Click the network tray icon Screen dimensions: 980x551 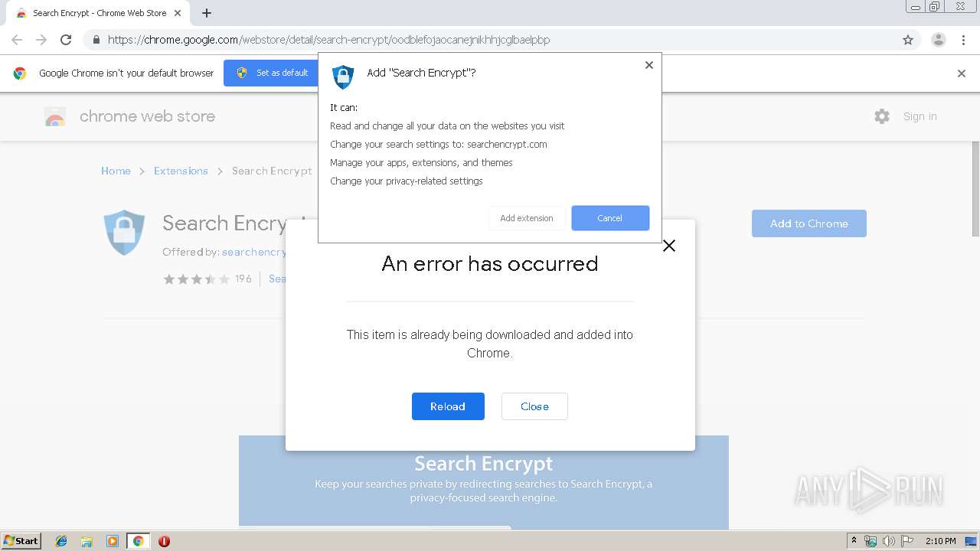(871, 541)
